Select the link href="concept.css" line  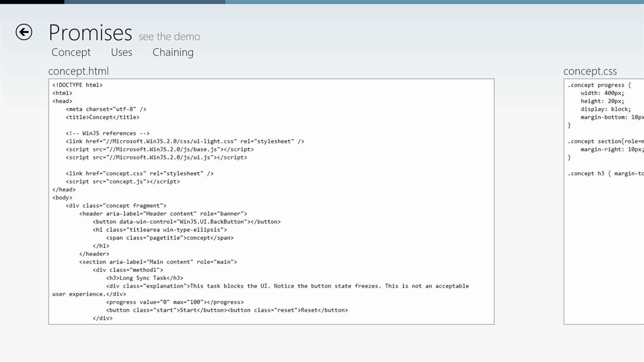(140, 173)
